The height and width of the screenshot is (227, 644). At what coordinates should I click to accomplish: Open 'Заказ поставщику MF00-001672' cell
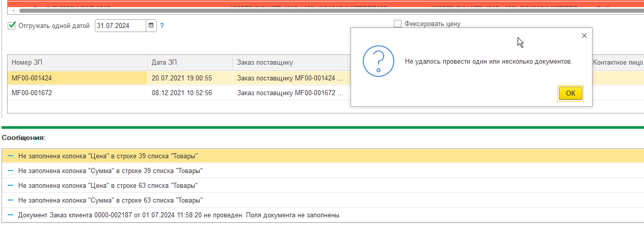[x=290, y=93]
